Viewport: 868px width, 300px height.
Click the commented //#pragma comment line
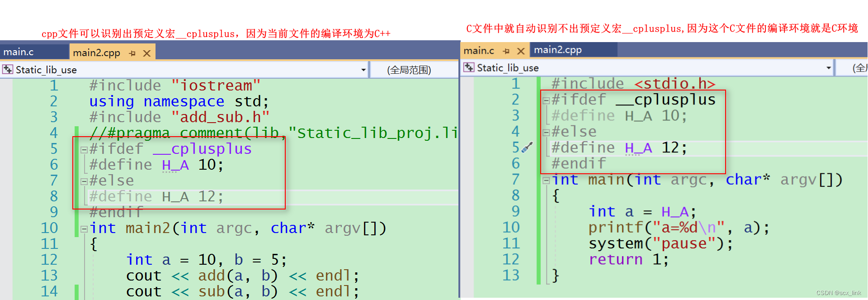[274, 133]
